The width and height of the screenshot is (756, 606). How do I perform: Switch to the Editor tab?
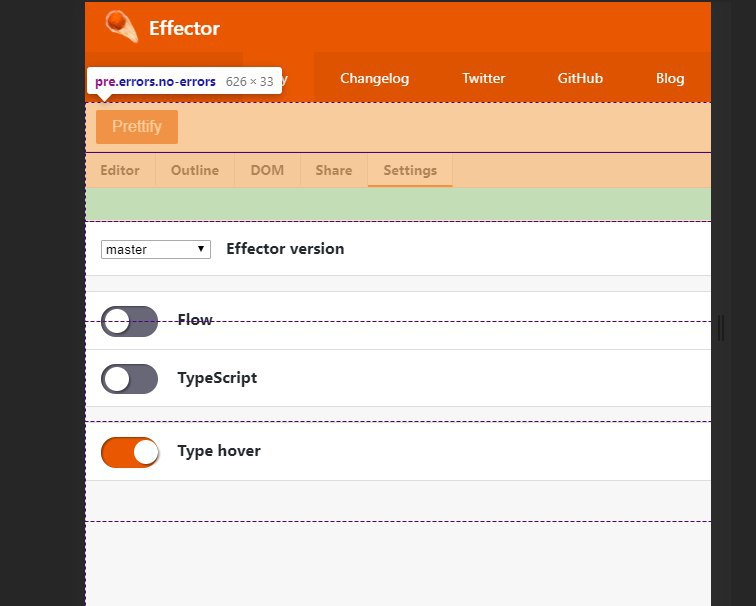[120, 170]
